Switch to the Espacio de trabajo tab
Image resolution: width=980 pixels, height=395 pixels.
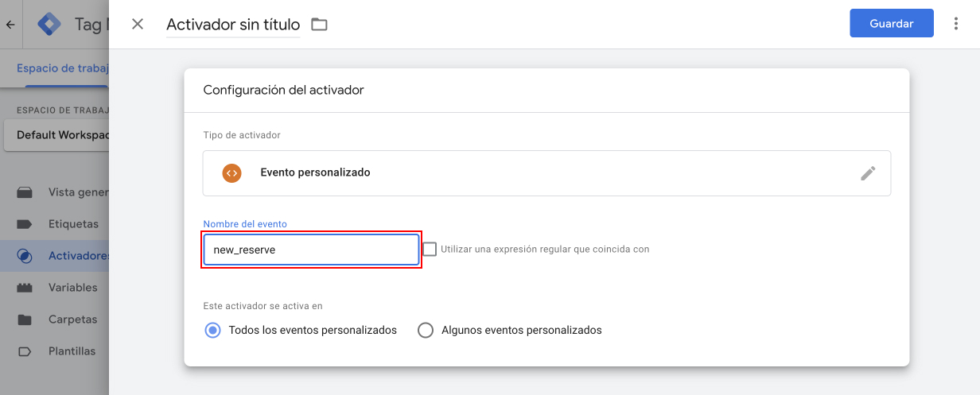click(62, 68)
